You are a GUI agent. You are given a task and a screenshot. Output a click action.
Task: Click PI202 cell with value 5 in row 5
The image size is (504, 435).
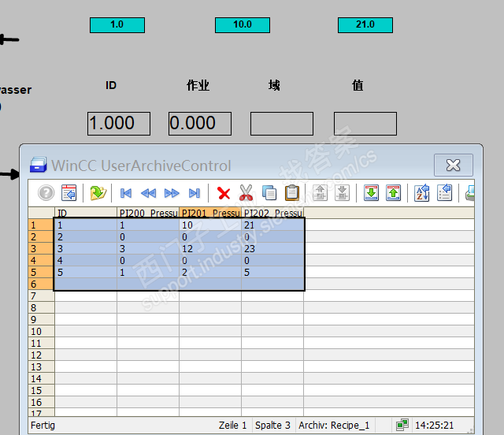point(272,273)
